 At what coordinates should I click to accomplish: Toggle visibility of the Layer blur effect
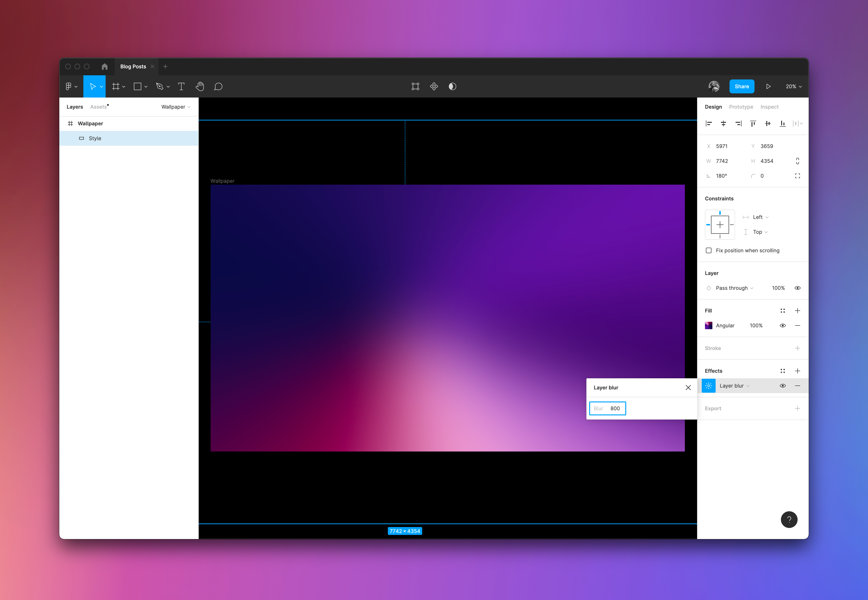click(783, 385)
